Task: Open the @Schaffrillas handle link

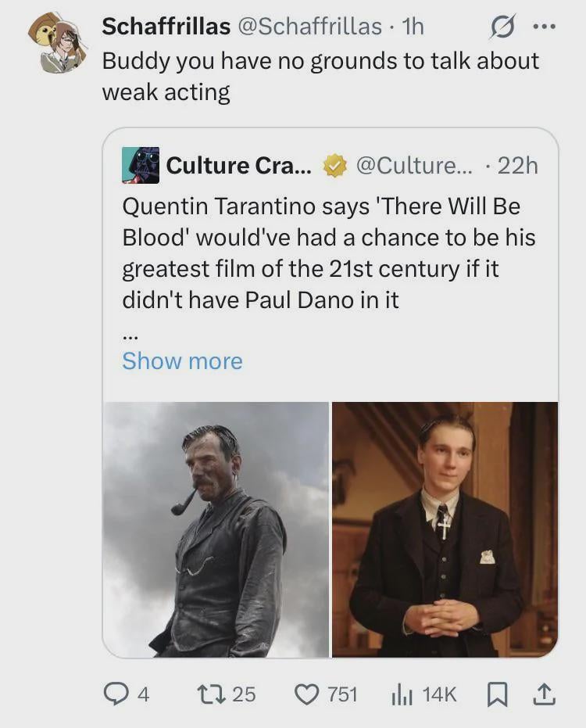Action: (x=310, y=27)
